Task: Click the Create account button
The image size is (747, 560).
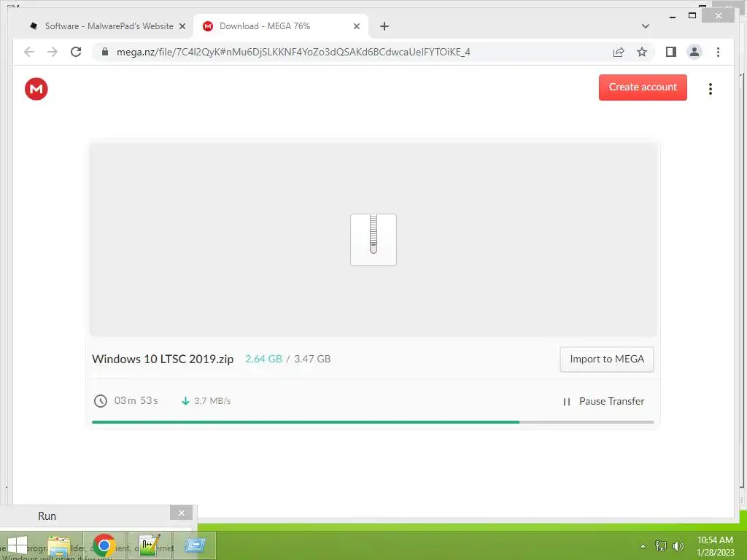Action: click(643, 87)
